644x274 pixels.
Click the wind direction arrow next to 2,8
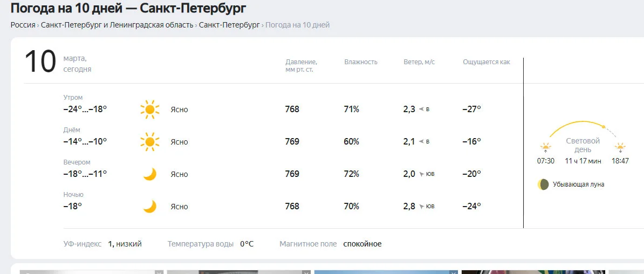pos(421,206)
